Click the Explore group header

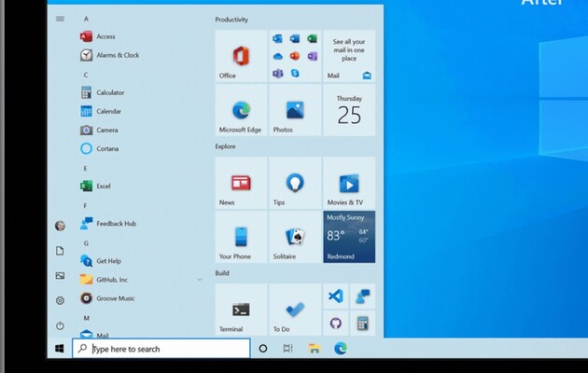point(225,146)
